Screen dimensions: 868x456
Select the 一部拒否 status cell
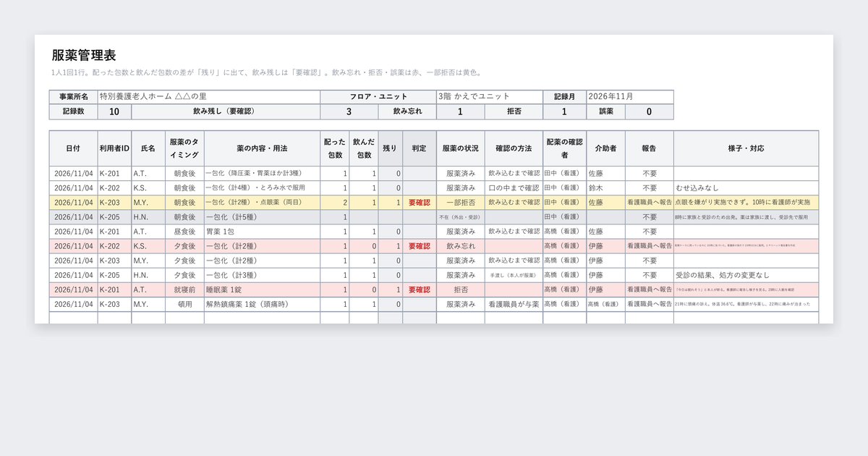[461, 203]
